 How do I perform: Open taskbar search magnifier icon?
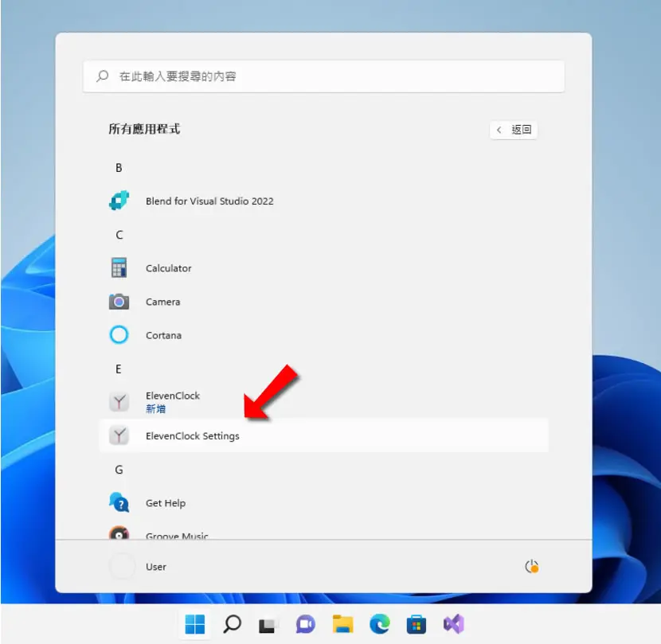pos(232,624)
